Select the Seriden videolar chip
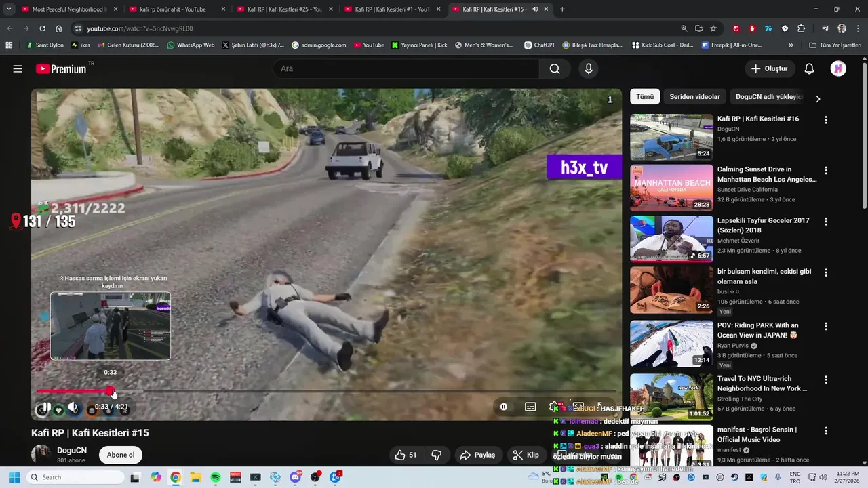 click(694, 97)
